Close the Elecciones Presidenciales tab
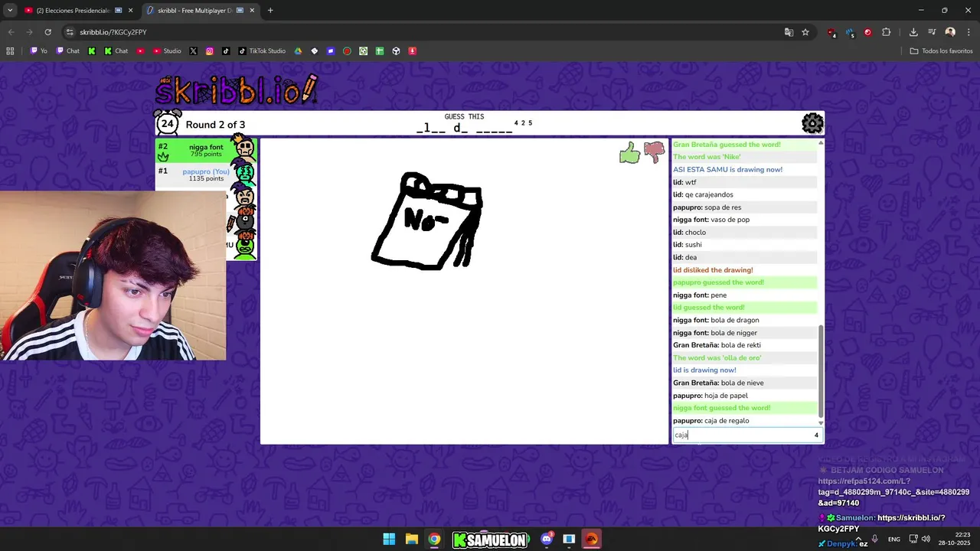This screenshot has height=551, width=980. (130, 11)
